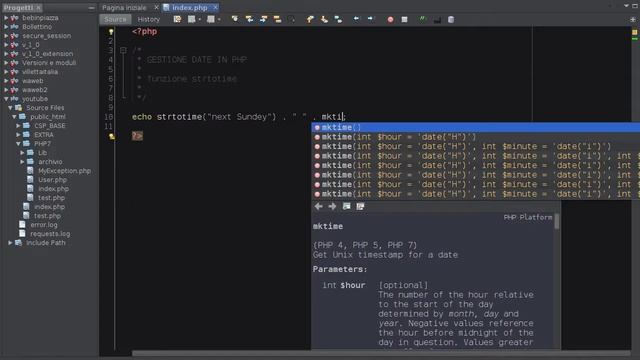This screenshot has height=360, width=640.
Task: Open error.log file
Action: pyautogui.click(x=44, y=224)
